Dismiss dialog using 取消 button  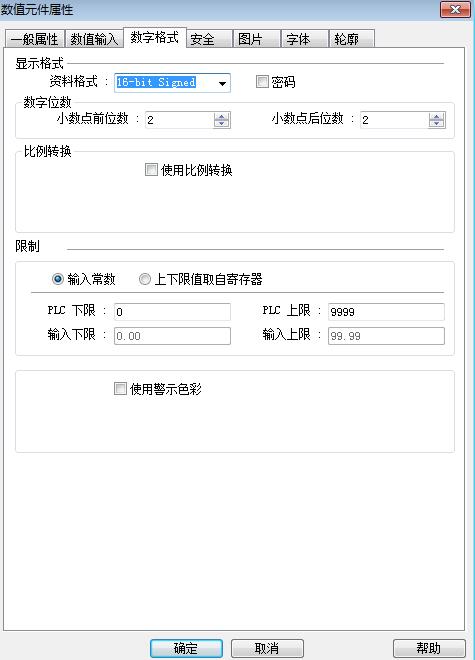[267, 648]
